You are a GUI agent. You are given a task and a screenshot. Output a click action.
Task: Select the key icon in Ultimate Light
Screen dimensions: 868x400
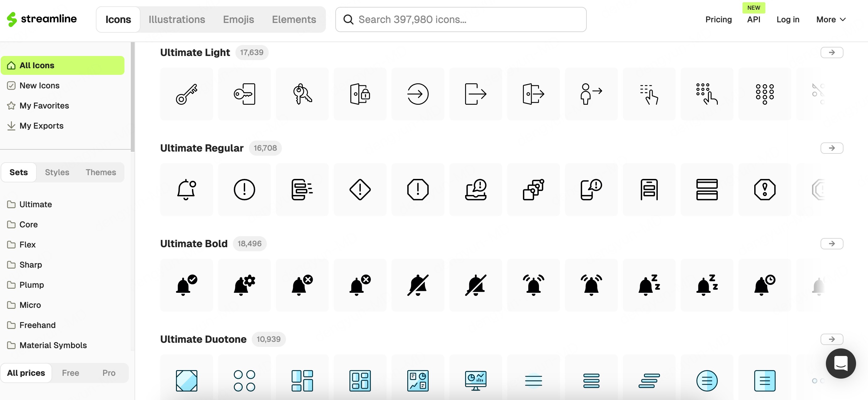186,94
